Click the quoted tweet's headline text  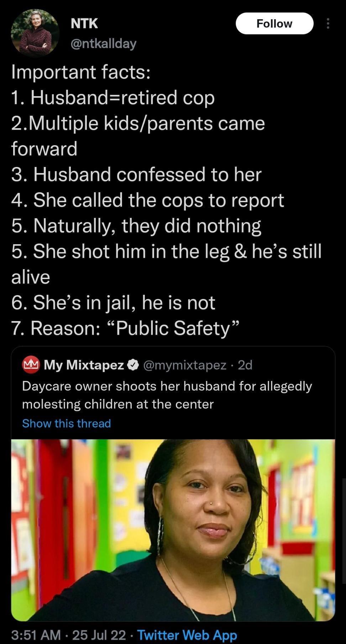click(x=167, y=394)
